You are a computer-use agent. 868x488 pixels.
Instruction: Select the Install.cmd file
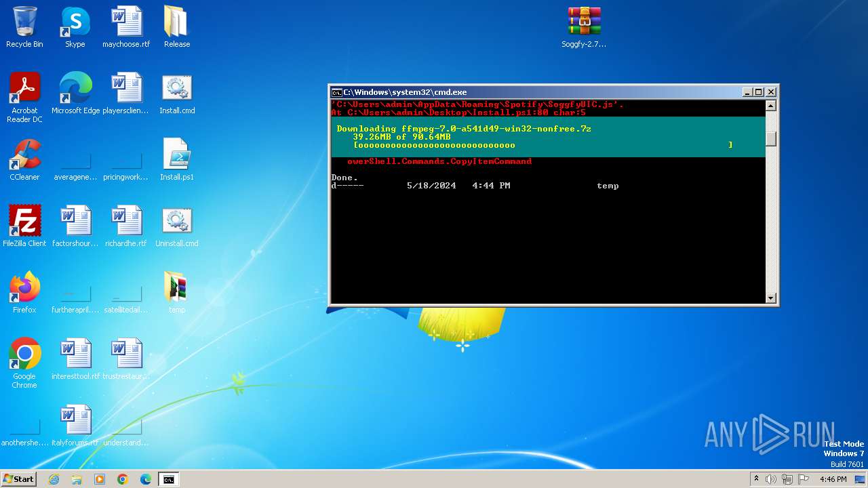[177, 94]
